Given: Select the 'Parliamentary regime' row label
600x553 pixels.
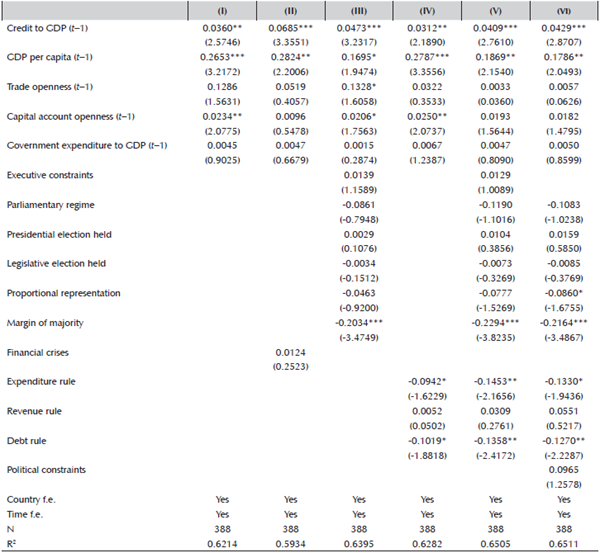Looking at the screenshot, I should [x=52, y=204].
